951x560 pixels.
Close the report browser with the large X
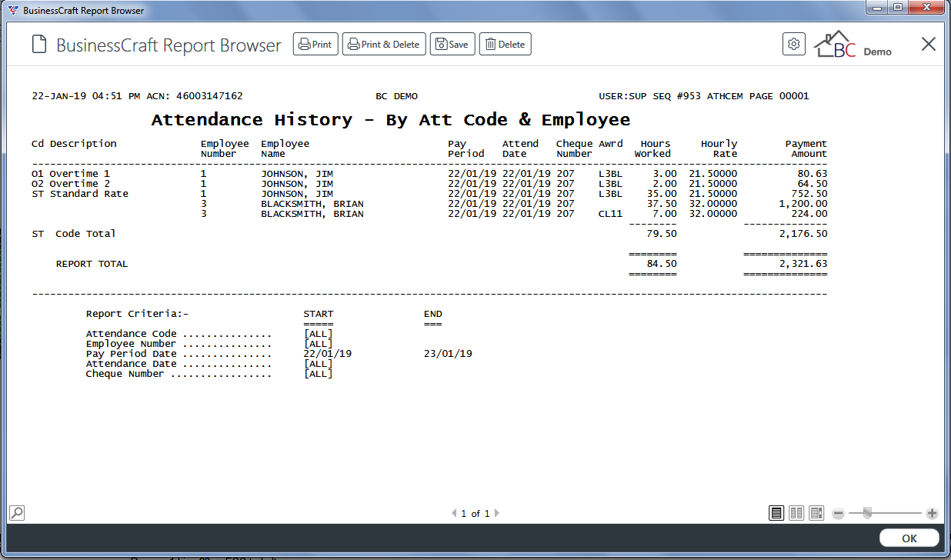tap(929, 44)
